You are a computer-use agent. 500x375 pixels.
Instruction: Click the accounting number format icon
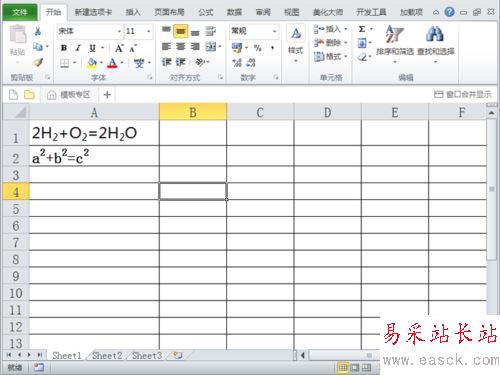click(x=237, y=48)
